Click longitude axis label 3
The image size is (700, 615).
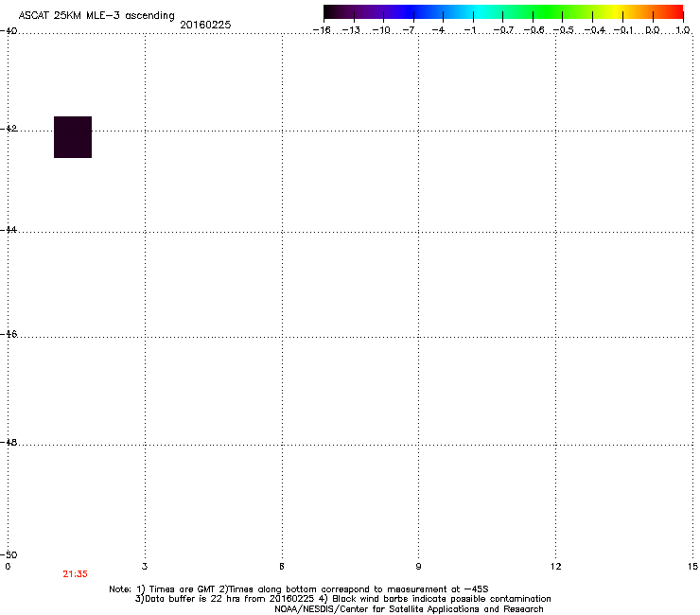click(145, 567)
